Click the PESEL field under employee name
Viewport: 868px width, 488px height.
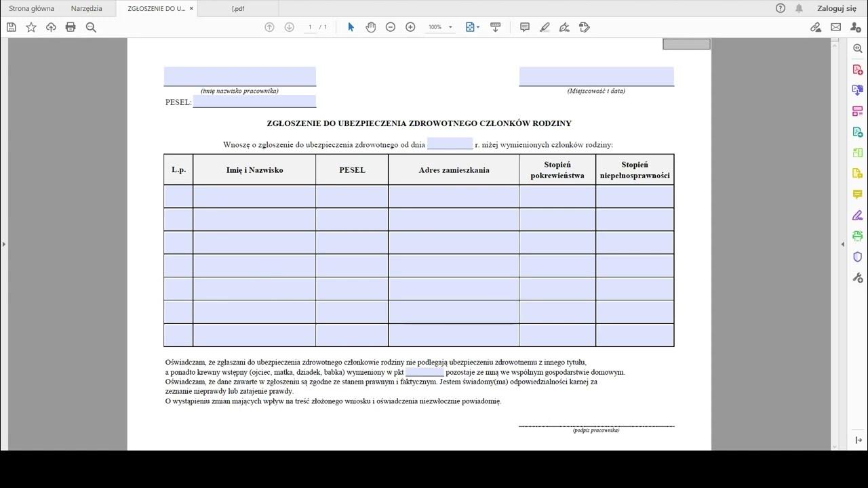254,101
